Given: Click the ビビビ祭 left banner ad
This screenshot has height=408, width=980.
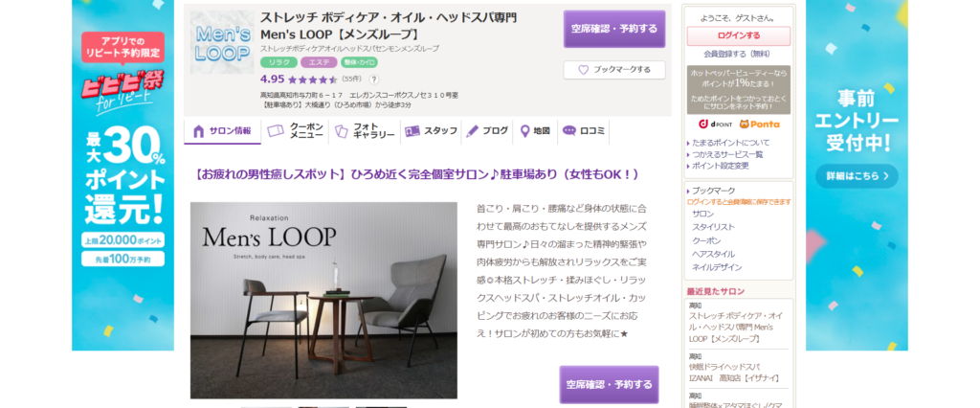Looking at the screenshot, I should (123, 175).
